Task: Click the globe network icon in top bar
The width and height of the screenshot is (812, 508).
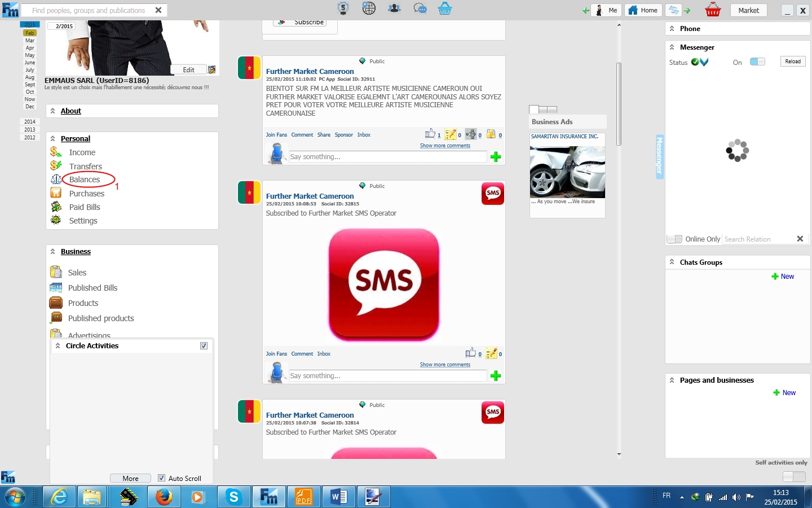Action: click(x=369, y=8)
